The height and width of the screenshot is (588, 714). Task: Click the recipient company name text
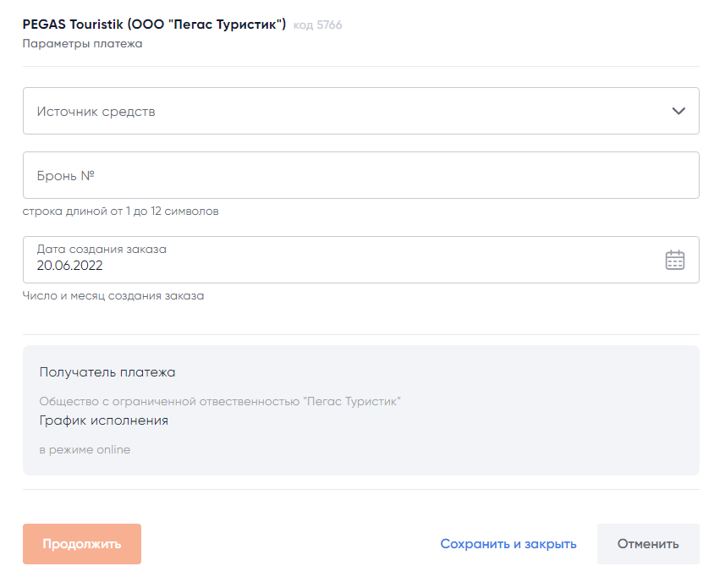(219, 401)
